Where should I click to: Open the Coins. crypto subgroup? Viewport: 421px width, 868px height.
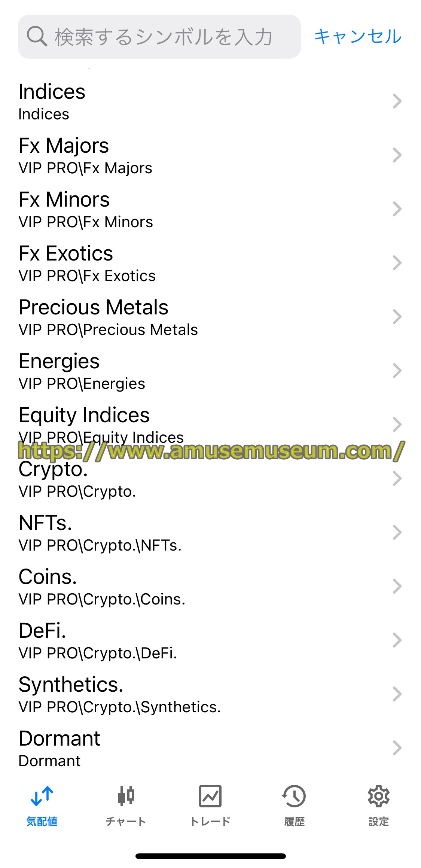pos(210,587)
